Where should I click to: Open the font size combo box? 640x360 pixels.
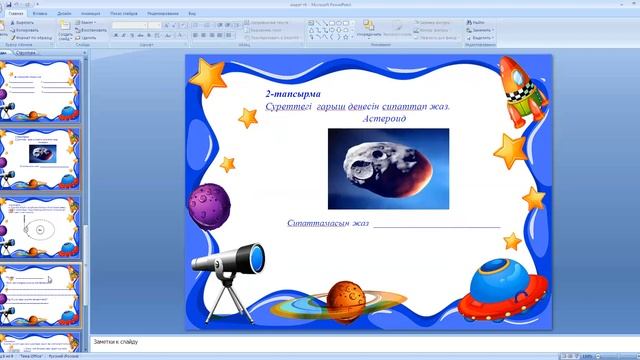tap(155, 25)
